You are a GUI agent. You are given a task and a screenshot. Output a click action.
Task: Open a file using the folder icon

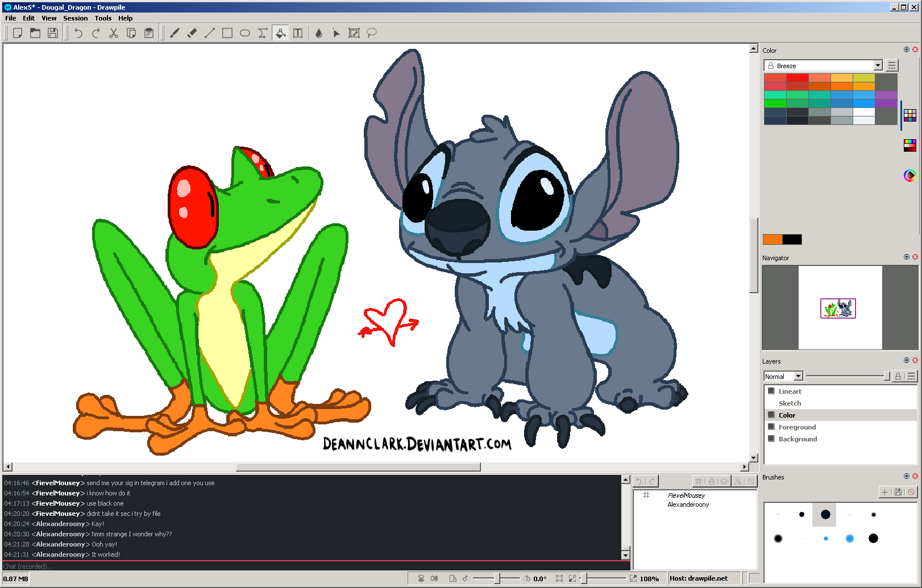tap(35, 33)
